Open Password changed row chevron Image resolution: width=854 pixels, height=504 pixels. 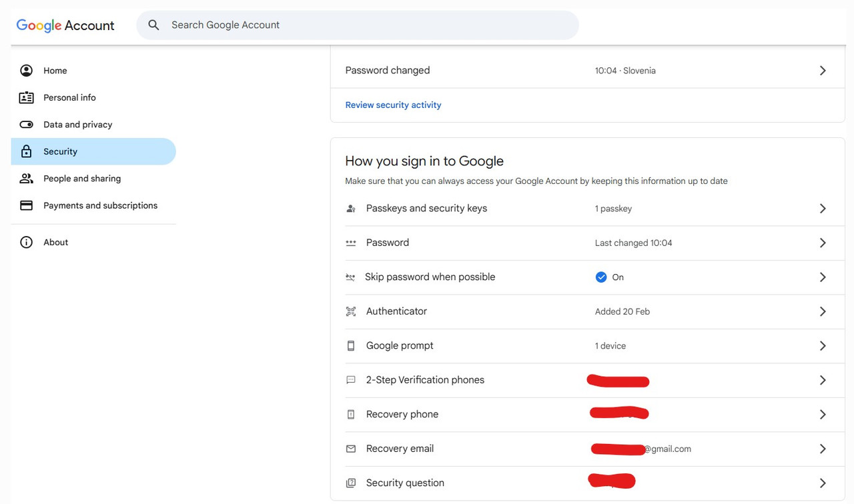click(823, 71)
